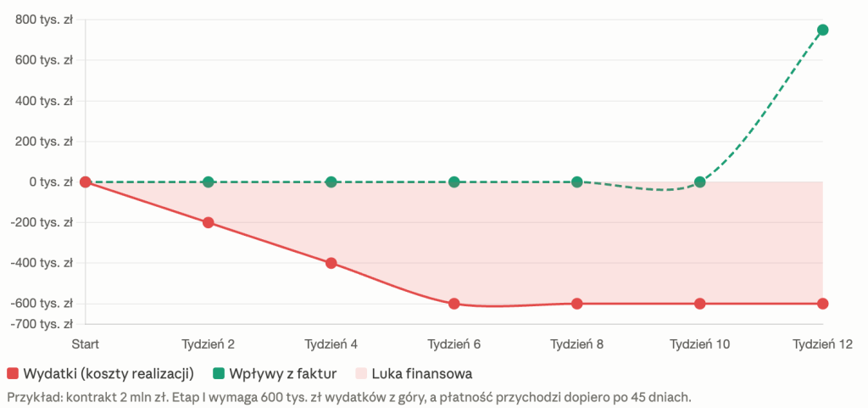Click the red expense point at Tydzień 4
This screenshot has width=868, height=408.
point(331,263)
